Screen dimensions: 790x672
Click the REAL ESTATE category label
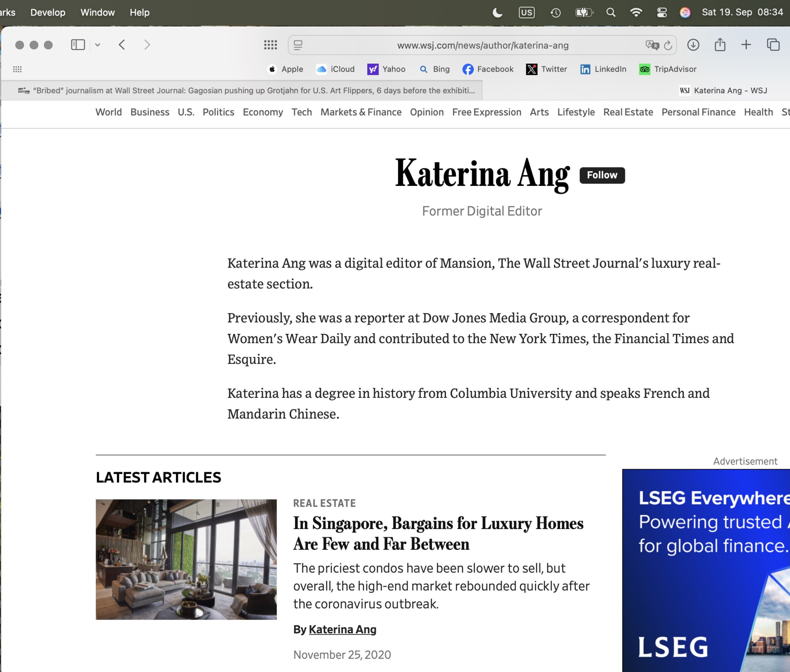coord(324,503)
